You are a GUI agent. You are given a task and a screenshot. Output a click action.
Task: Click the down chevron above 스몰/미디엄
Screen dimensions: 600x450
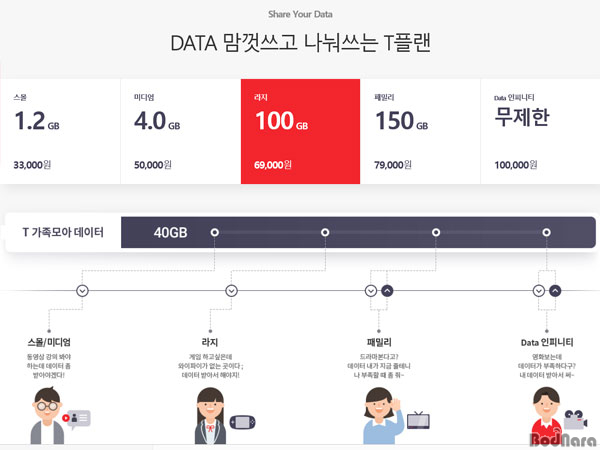click(x=82, y=291)
